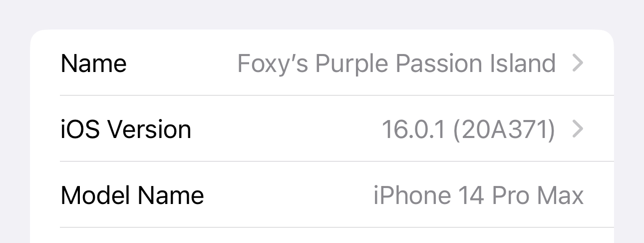Tap the iPhone 14 Pro Max value
644x243 pixels.
479,195
